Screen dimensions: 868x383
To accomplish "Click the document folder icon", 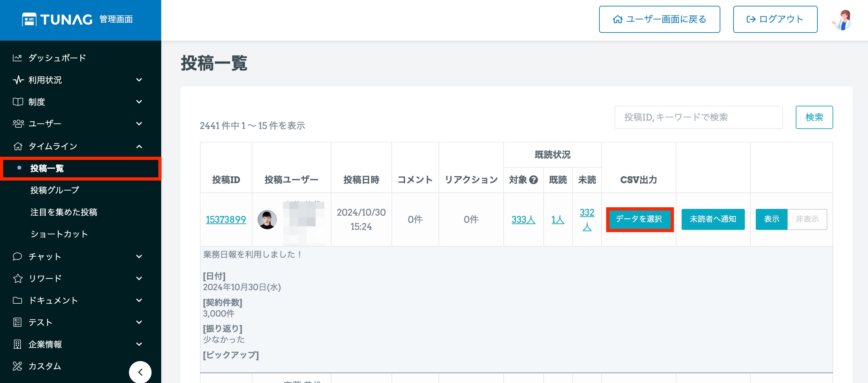I will click(x=17, y=300).
